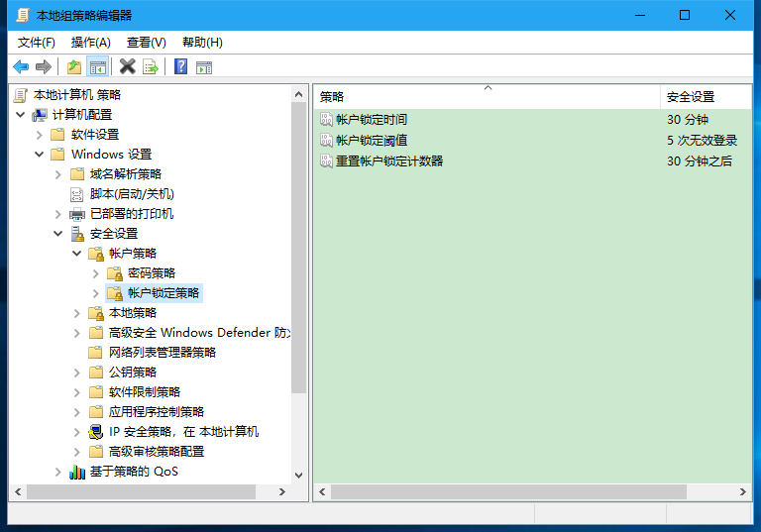
Task: Open the 帮助(H) menu
Action: click(202, 43)
